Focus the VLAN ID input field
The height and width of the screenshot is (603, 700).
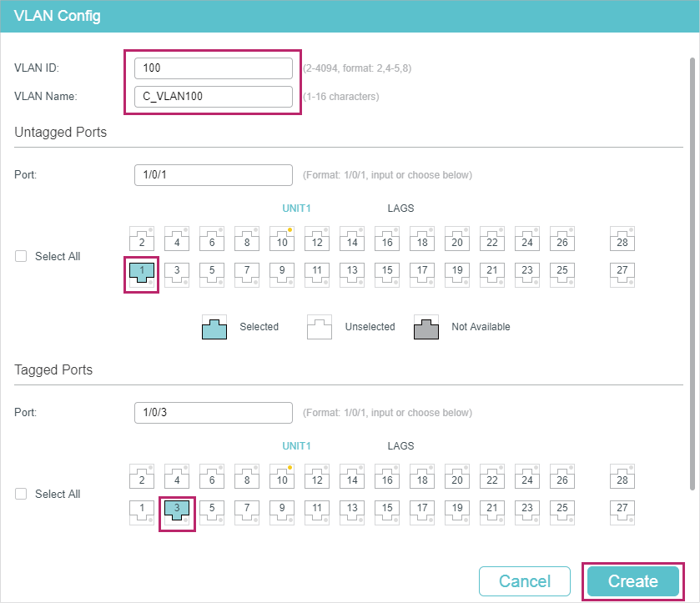coord(214,68)
